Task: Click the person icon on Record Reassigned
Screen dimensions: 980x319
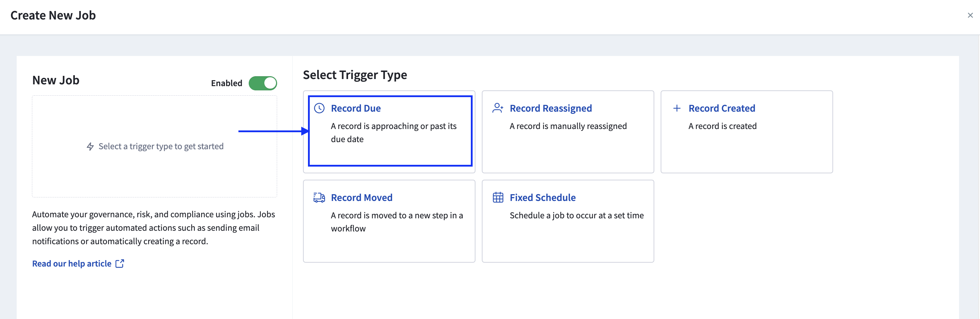Action: pos(497,108)
